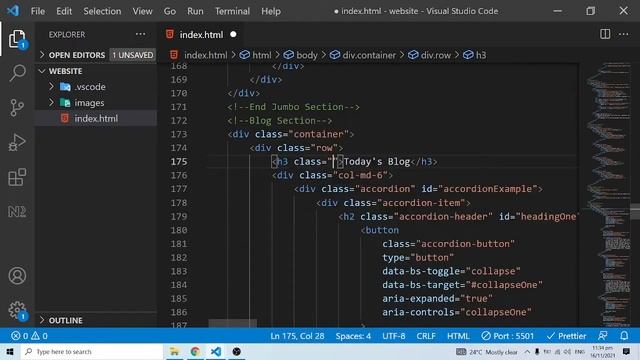640x360 pixels.
Task: Click weather 24°C Mostly clear widget
Action: click(x=487, y=351)
